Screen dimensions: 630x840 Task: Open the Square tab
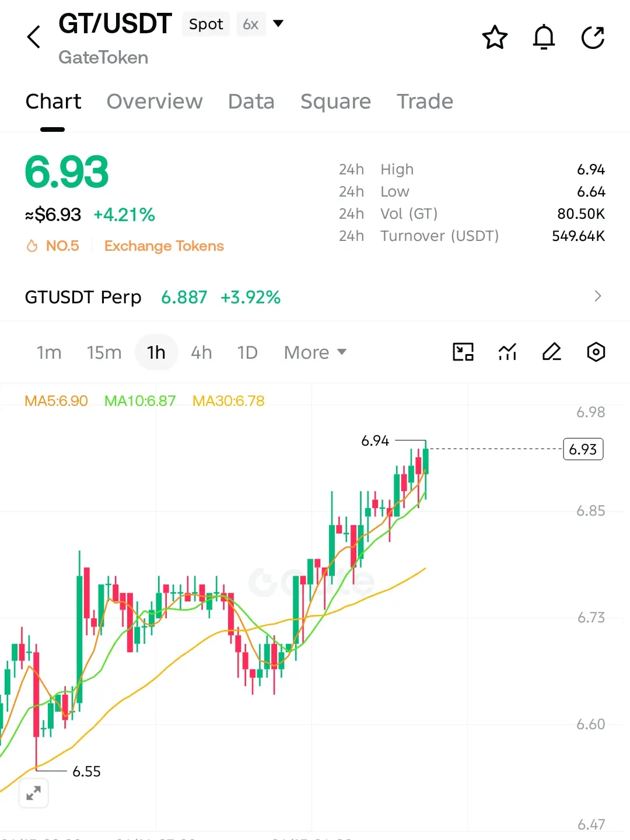pyautogui.click(x=335, y=101)
